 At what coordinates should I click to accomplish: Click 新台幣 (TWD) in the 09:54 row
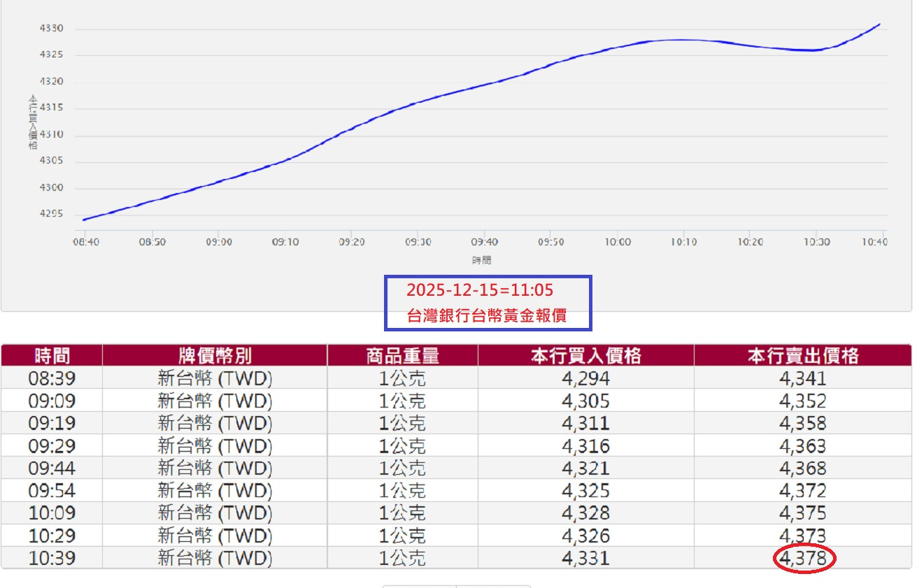(214, 491)
